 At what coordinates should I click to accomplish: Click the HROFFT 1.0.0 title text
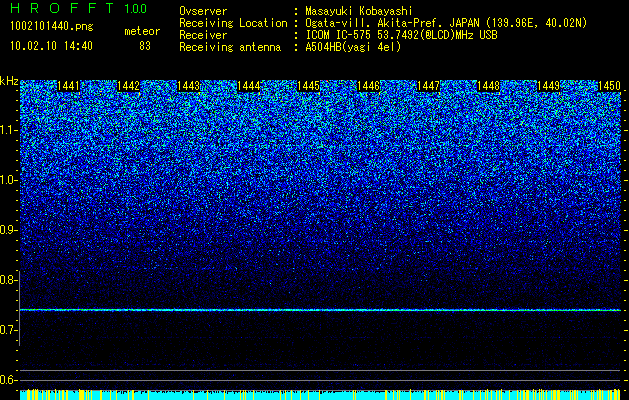(x=79, y=8)
